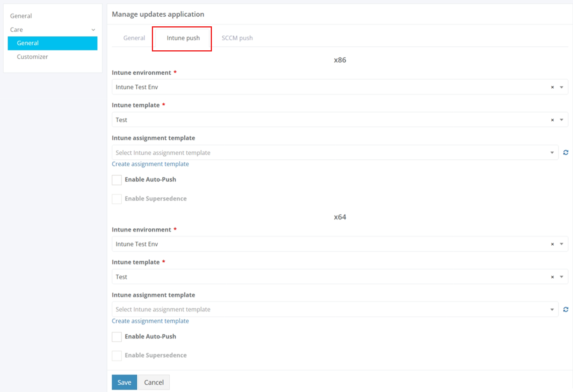
Task: Refresh the x86 Intune assignment template list
Action: pyautogui.click(x=566, y=152)
